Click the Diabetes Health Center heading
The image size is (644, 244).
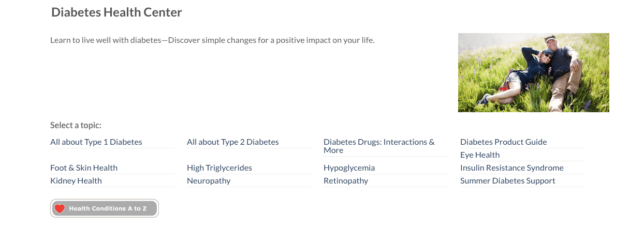click(x=116, y=12)
